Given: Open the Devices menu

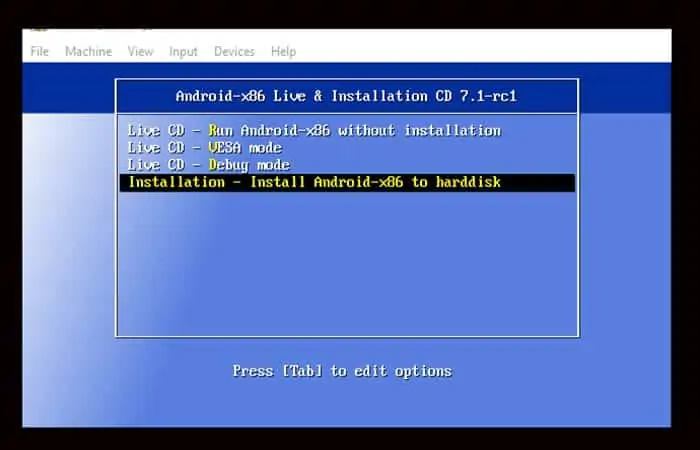Looking at the screenshot, I should pos(234,51).
